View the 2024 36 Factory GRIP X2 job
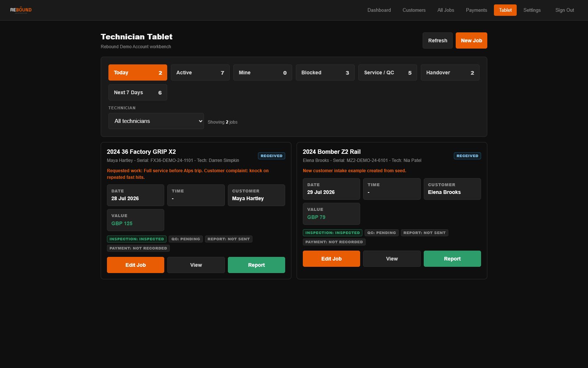 coord(196,265)
